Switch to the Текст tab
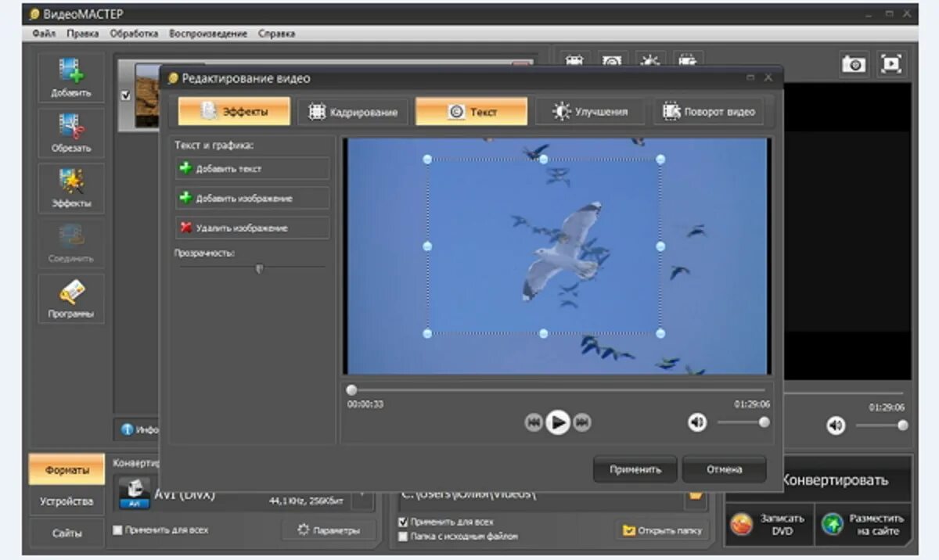Screen dimensions: 939x560 click(x=471, y=112)
